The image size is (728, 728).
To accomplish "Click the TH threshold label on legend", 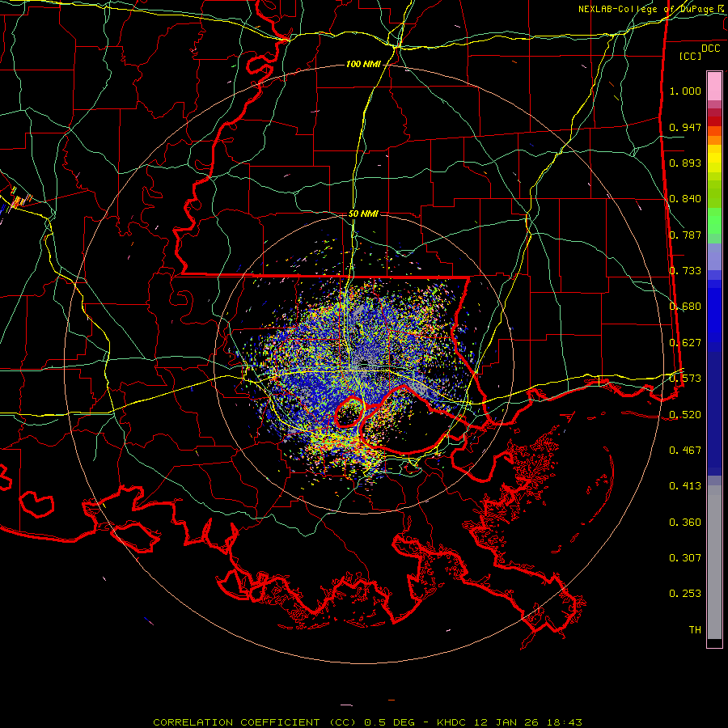I will pyautogui.click(x=695, y=630).
